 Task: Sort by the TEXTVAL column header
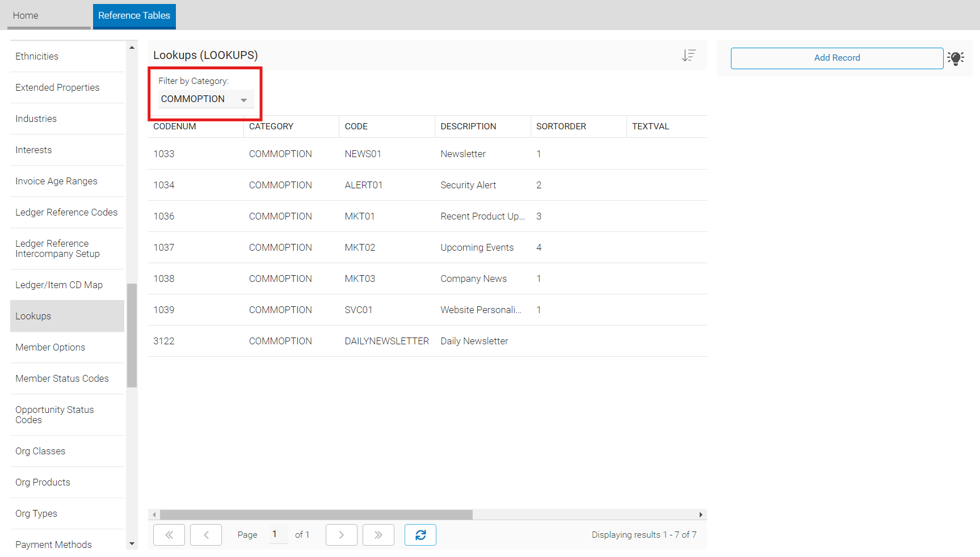tap(667, 126)
